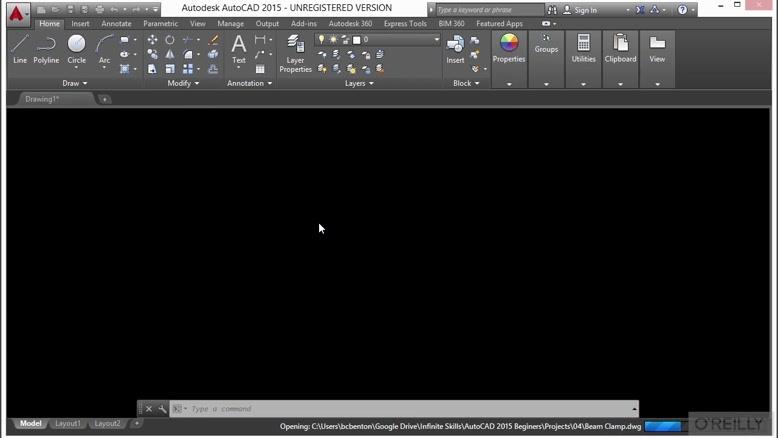
Task: Click the Hatch tool icon
Action: coord(125,69)
